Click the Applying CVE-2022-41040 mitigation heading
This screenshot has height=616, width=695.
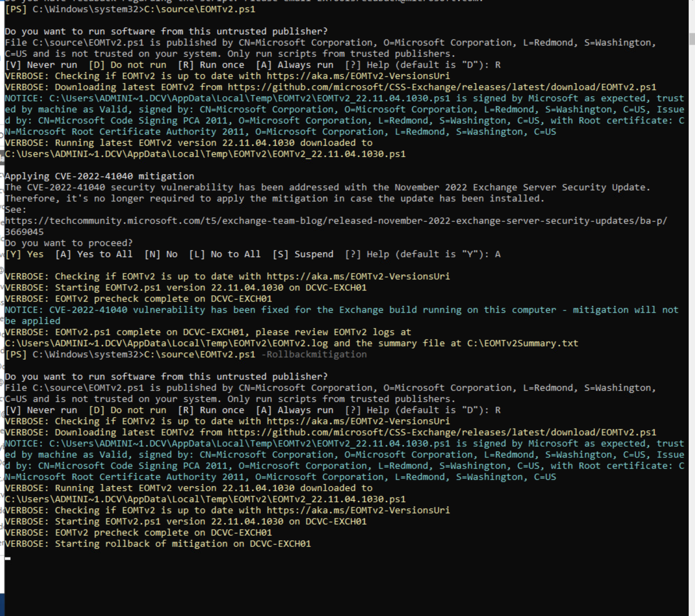click(99, 176)
